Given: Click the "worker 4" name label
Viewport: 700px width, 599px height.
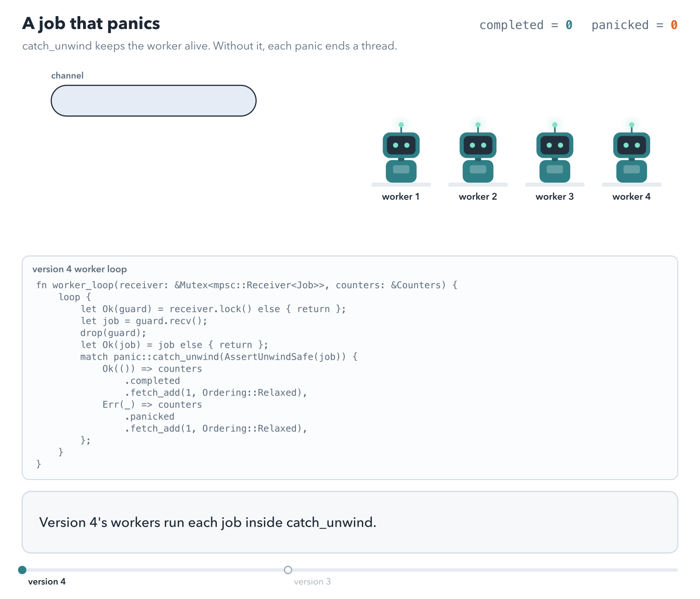Looking at the screenshot, I should [x=631, y=197].
